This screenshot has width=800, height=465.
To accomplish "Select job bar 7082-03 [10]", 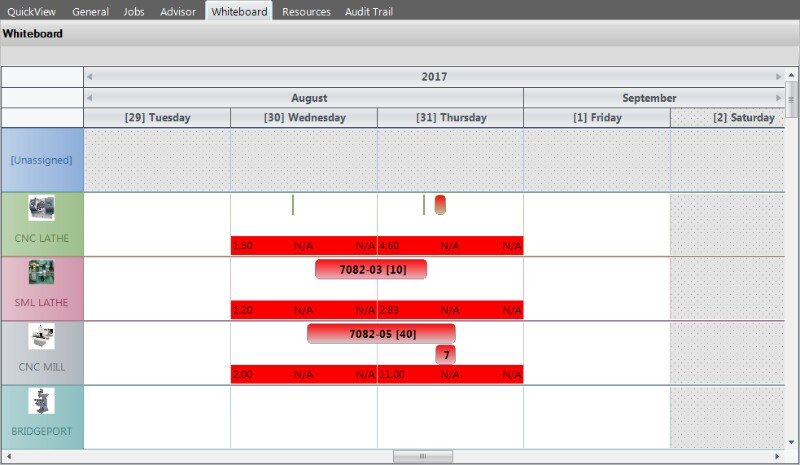I will tap(371, 270).
